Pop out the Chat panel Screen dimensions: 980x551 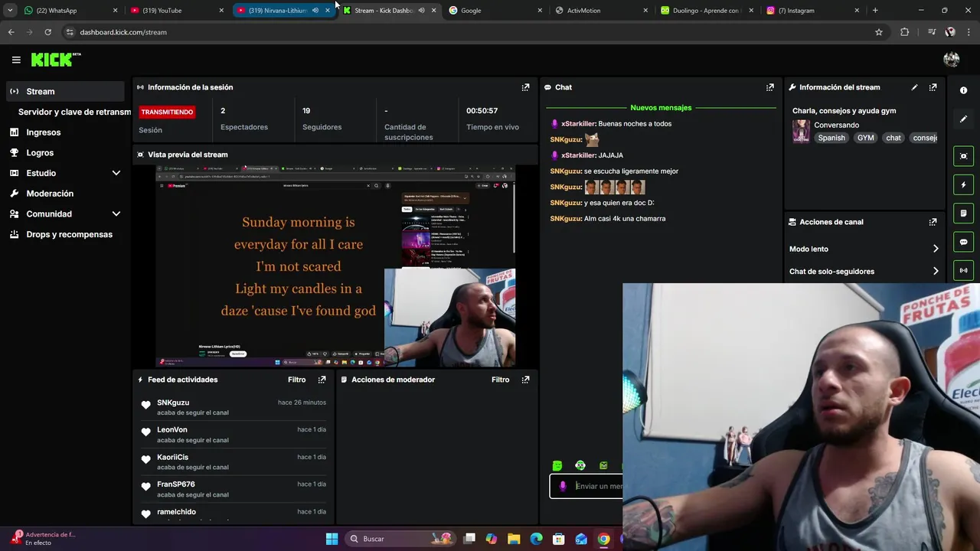click(x=770, y=87)
